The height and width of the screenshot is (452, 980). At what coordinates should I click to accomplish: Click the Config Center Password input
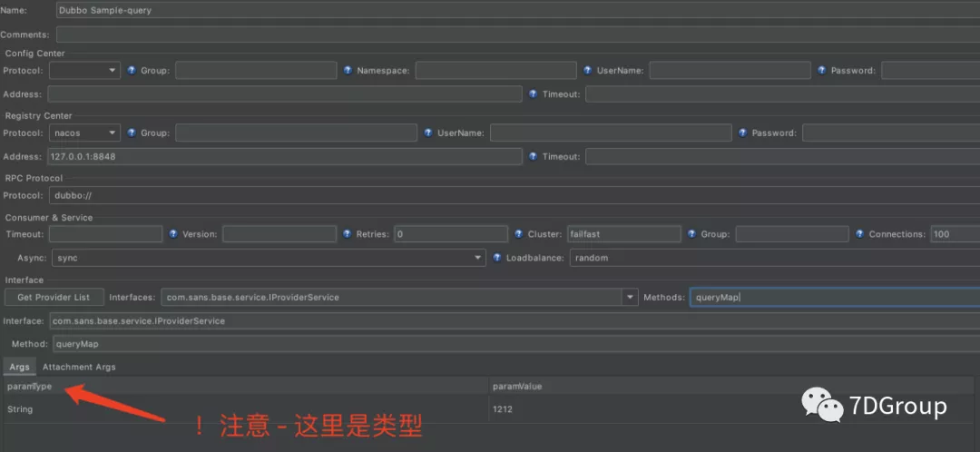coord(931,71)
